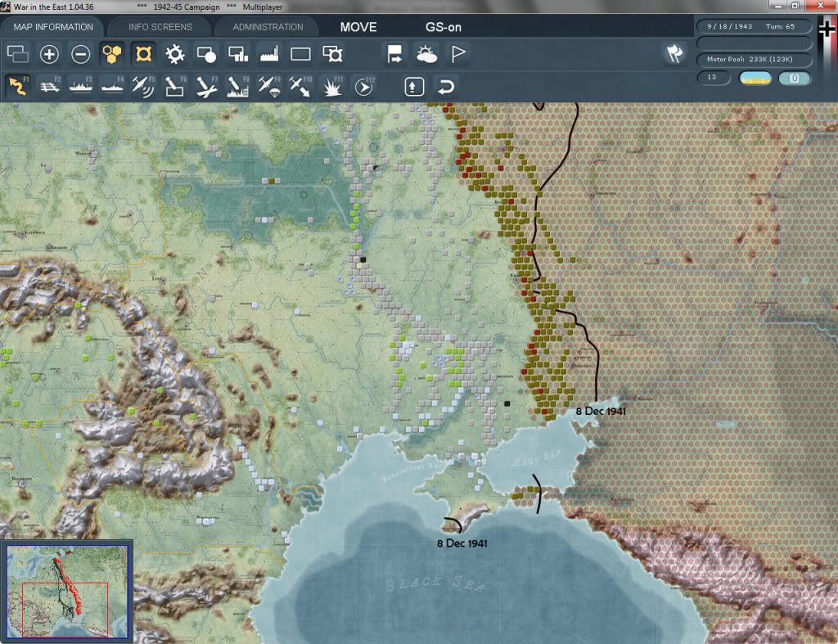Click the gear-shaped map toolbar icon

[175, 54]
